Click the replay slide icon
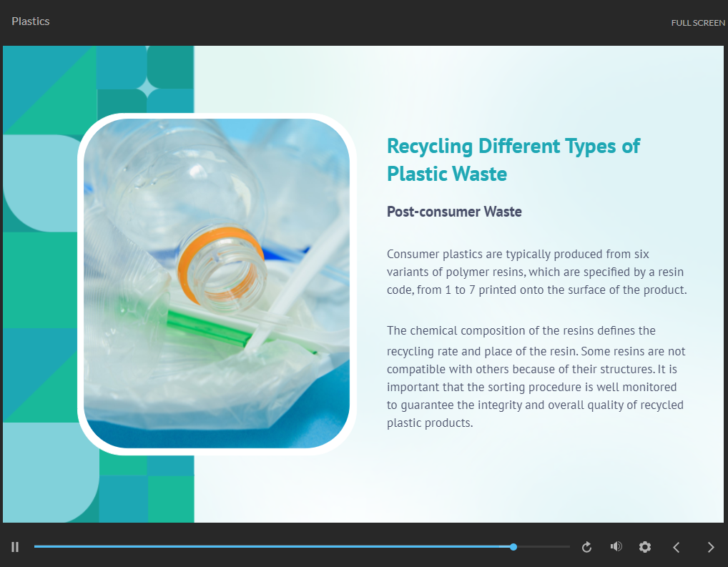Screen dimensions: 728x567 [x=586, y=547]
